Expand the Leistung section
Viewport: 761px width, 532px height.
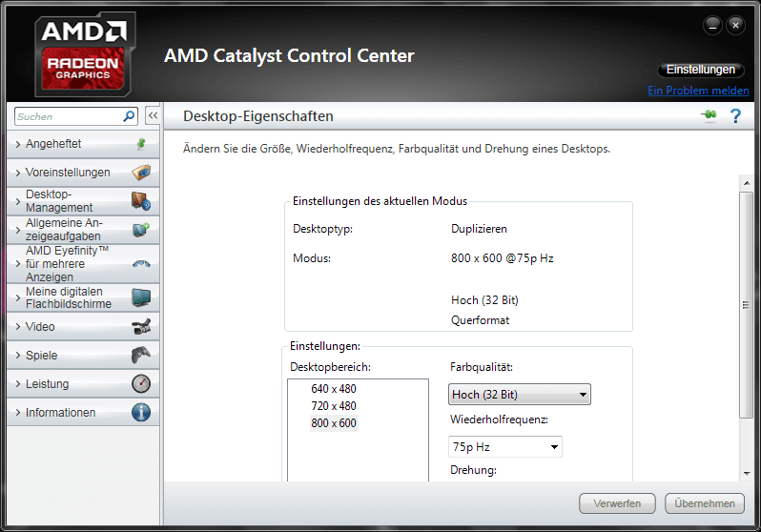[x=83, y=384]
